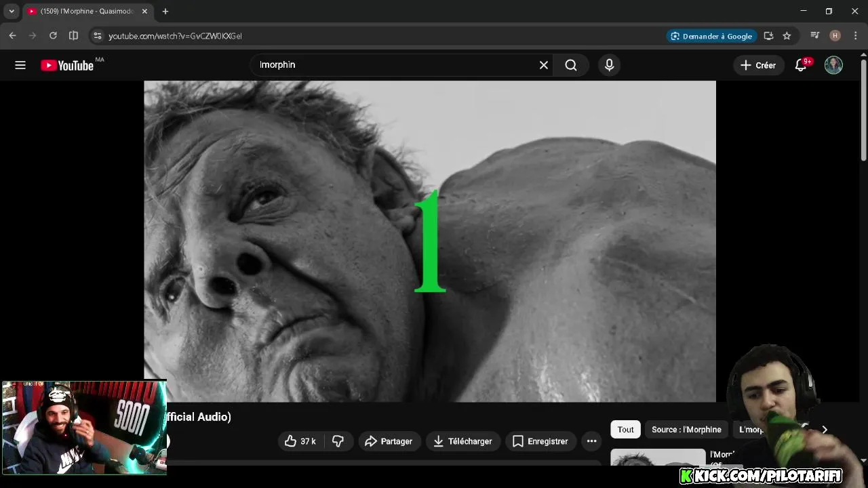Viewport: 868px width, 488px height.
Task: Install app icon in address bar
Action: point(768,36)
